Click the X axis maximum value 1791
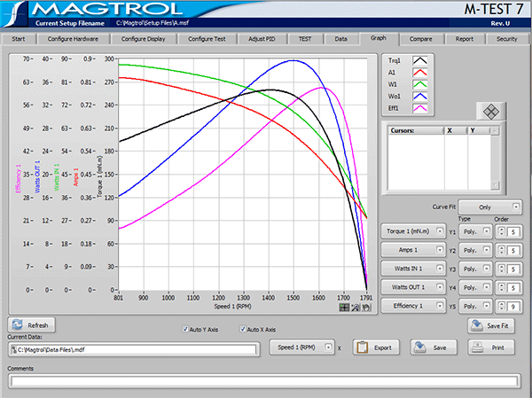Viewport: 532px width, 398px height. pos(366,298)
